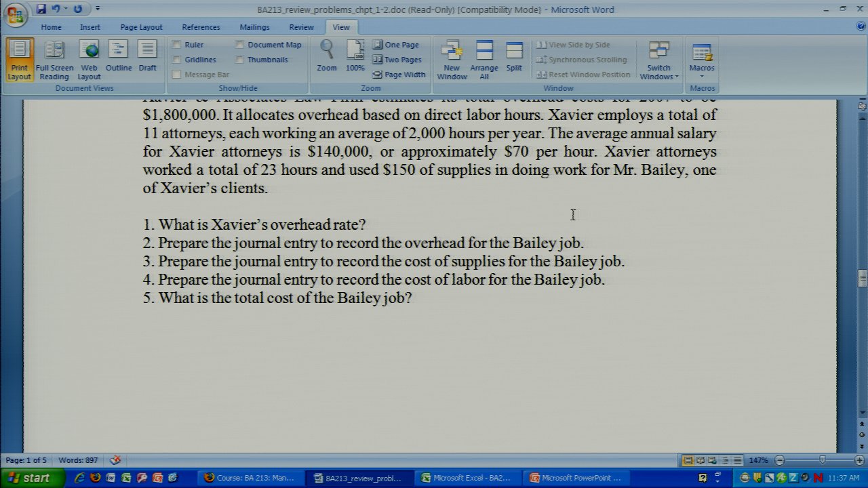Toggle the Gridlines checkbox
The height and width of the screenshot is (488, 868).
177,60
